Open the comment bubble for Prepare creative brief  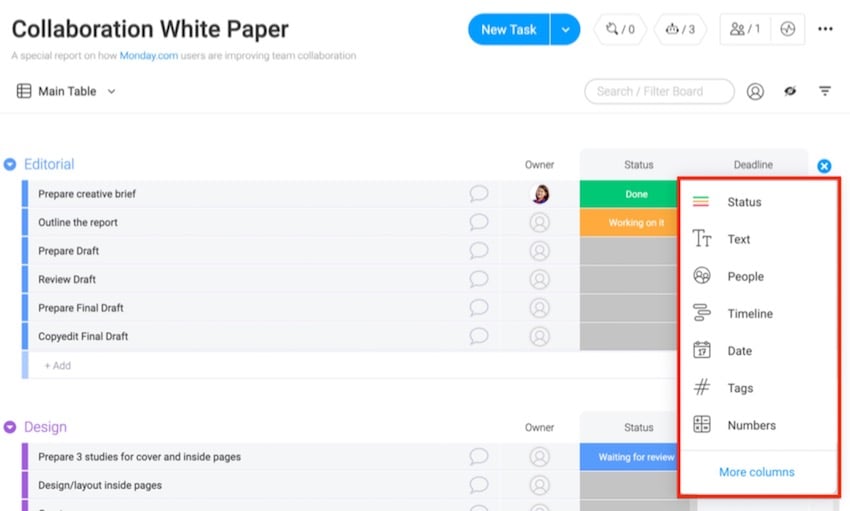click(479, 193)
